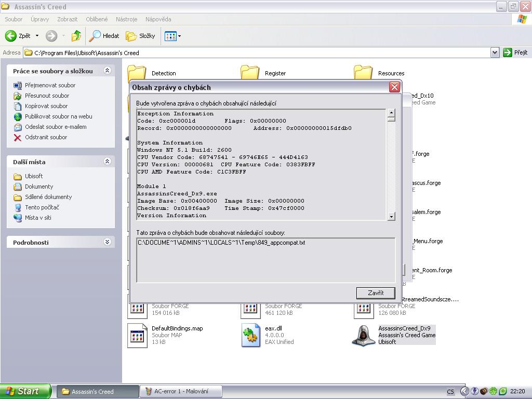The image size is (532, 399).
Task: Select the eax.dll file icon
Action: click(x=251, y=335)
